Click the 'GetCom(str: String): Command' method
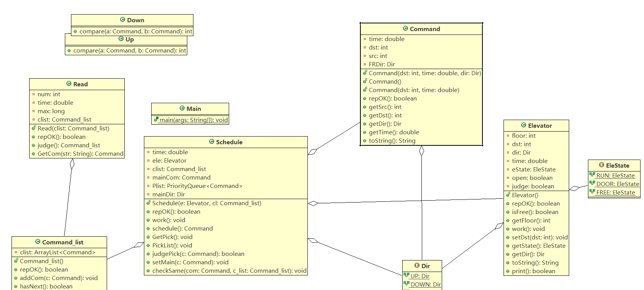The width and height of the screenshot is (644, 290). (81, 153)
